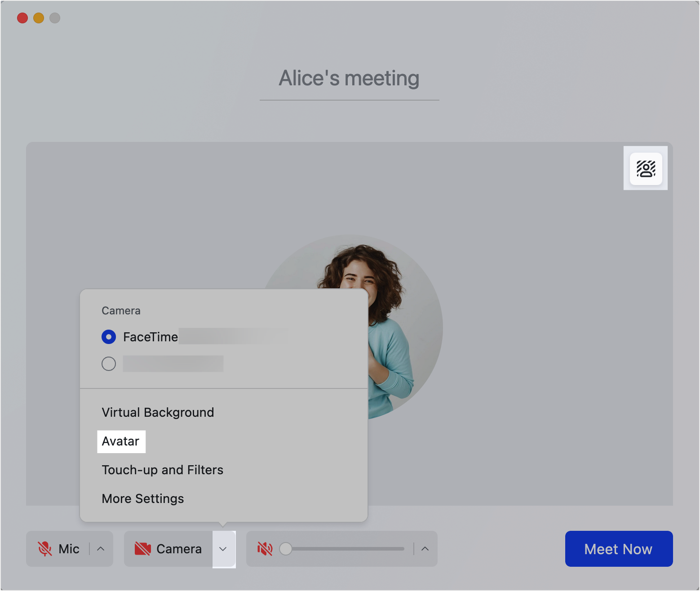
Task: Unmute the microphone using the Mic icon
Action: [45, 549]
